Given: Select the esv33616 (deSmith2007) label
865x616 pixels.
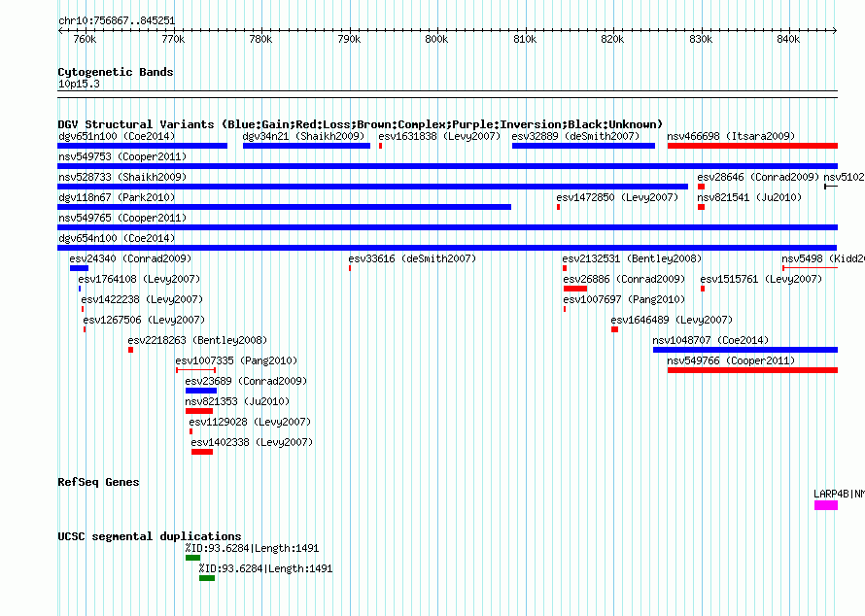Looking at the screenshot, I should (412, 258).
